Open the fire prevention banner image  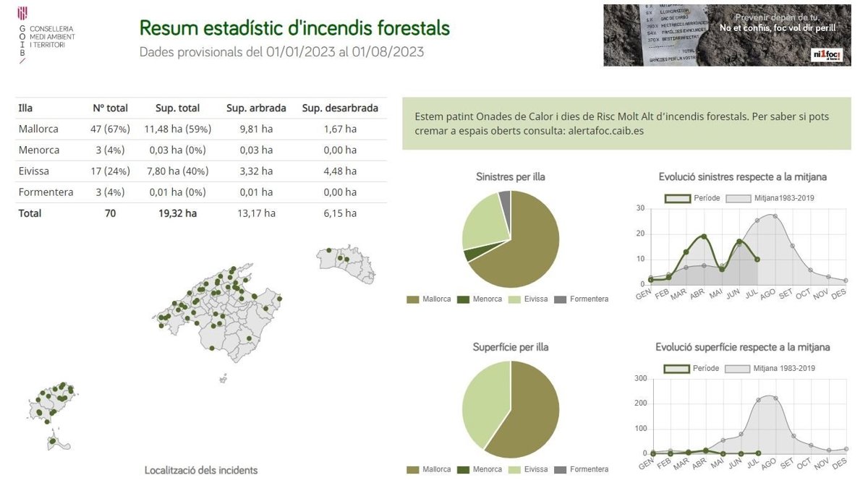coord(726,35)
